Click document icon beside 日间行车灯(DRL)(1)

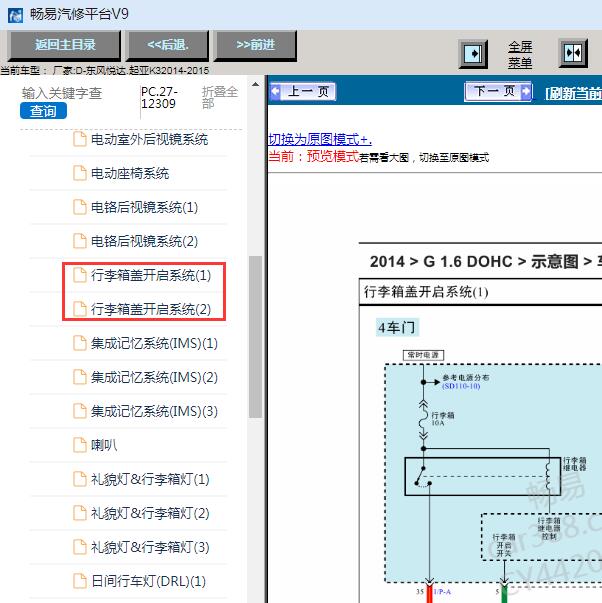click(80, 581)
